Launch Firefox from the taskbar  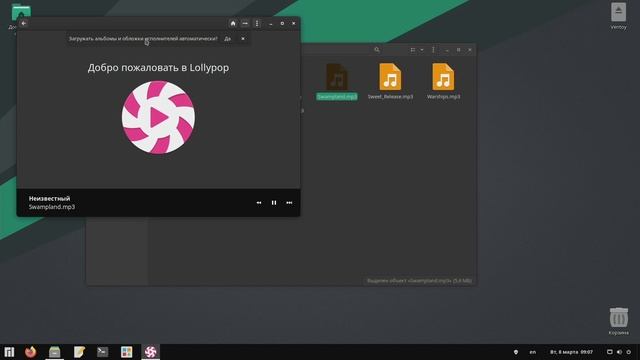31,352
